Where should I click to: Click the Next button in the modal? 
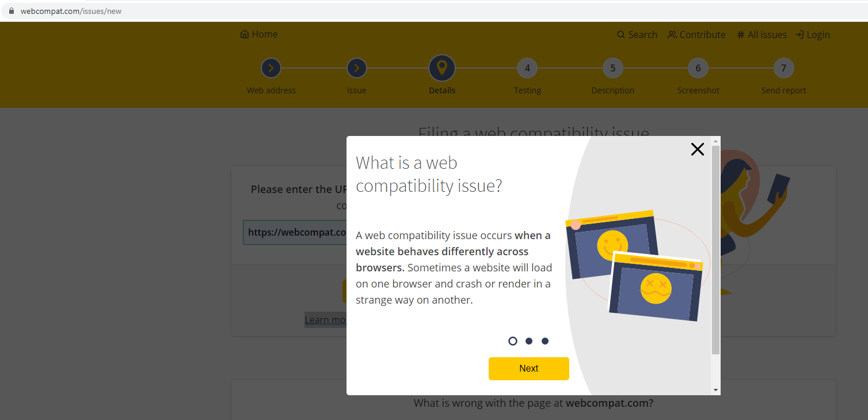[528, 368]
